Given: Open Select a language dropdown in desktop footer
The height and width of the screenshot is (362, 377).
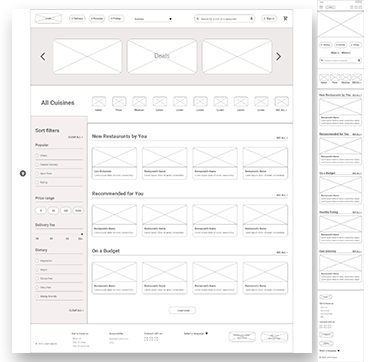Looking at the screenshot, I should click(x=196, y=333).
